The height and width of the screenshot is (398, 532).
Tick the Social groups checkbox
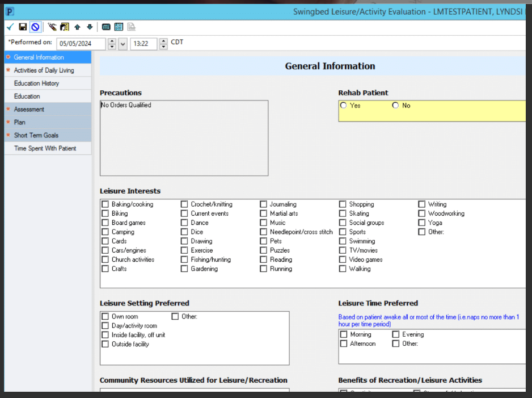pyautogui.click(x=343, y=223)
